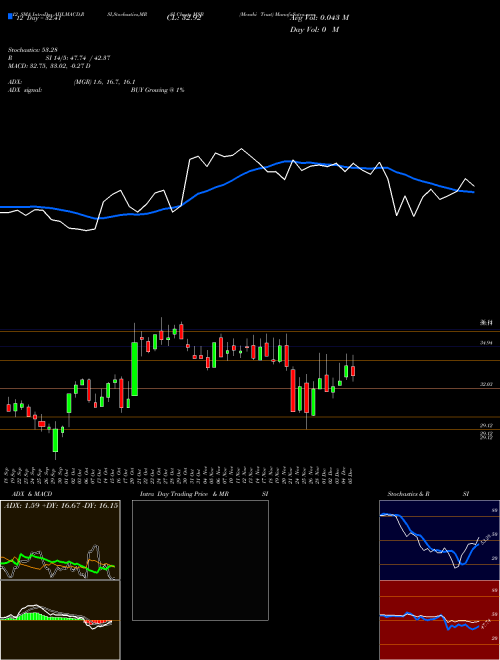
Task: Open the ADX indicator mini chart
Action: [60, 540]
